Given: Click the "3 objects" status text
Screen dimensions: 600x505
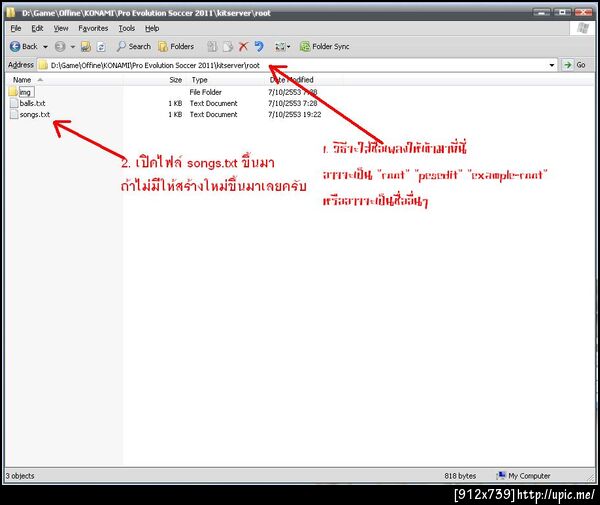Looking at the screenshot, I should [20, 476].
